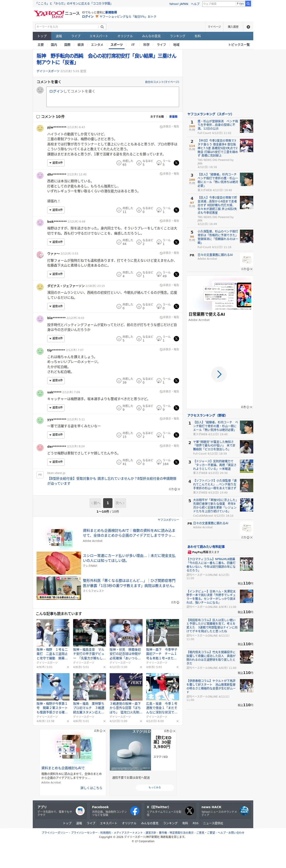Open the news HACK icon in footer
This screenshot has width=286, height=868.
pos(244,811)
